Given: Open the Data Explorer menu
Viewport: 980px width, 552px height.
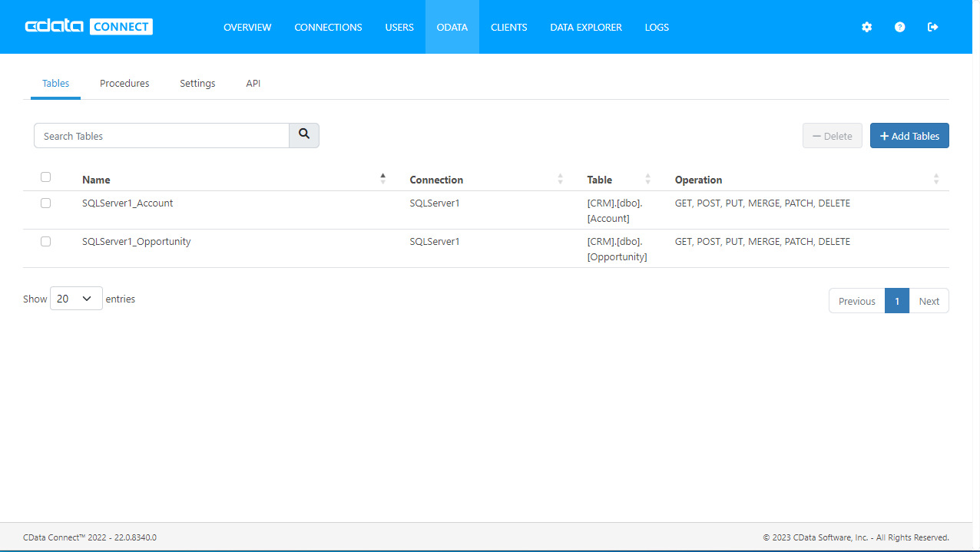Looking at the screenshot, I should [586, 27].
